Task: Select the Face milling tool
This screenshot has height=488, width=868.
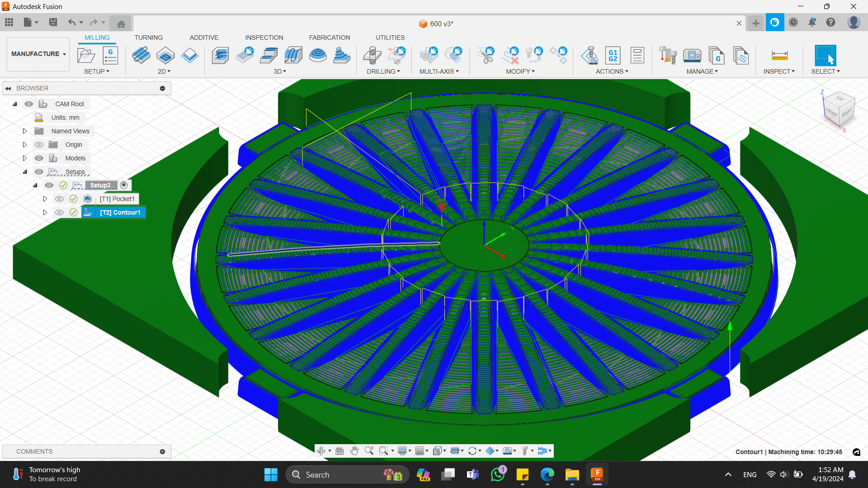Action: tap(190, 56)
